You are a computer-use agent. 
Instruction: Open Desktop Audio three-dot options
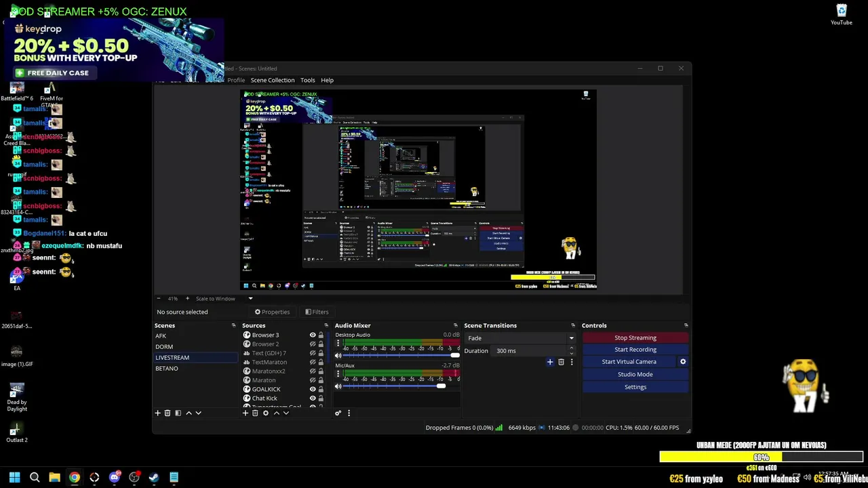338,344
